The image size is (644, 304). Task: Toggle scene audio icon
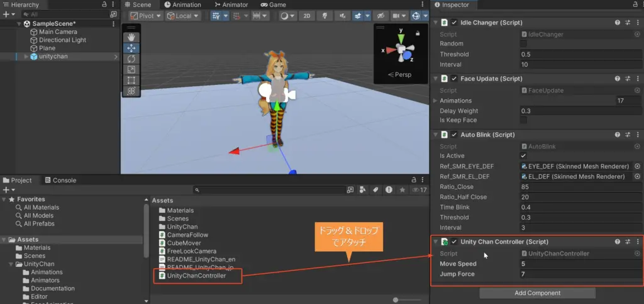342,16
